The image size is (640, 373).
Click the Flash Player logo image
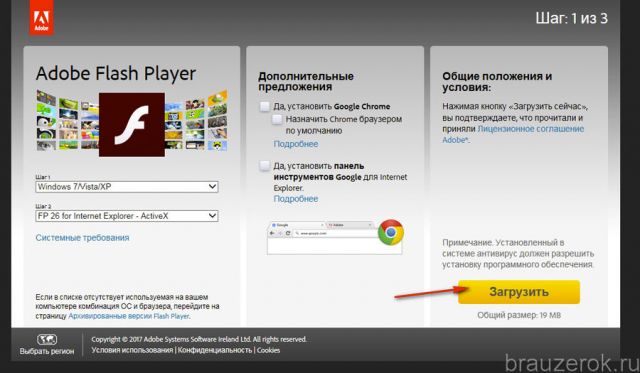click(132, 124)
